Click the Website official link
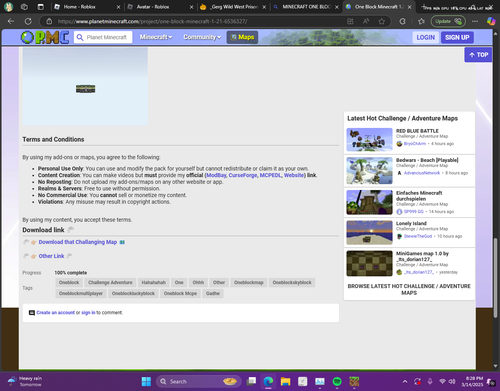 coord(294,175)
